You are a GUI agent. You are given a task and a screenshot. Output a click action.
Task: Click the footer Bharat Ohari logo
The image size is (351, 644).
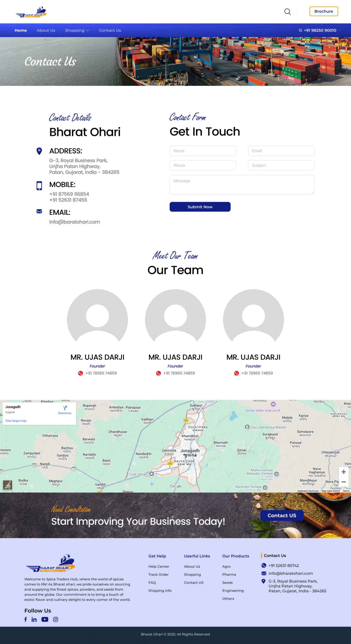point(51,563)
